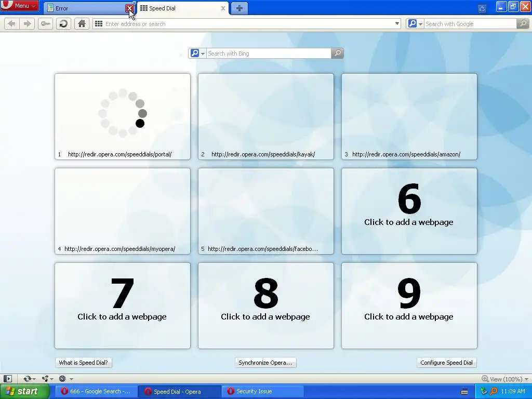Image resolution: width=532 pixels, height=399 pixels.
Task: Add a webpage to Speed Dial 8
Action: coord(266,305)
